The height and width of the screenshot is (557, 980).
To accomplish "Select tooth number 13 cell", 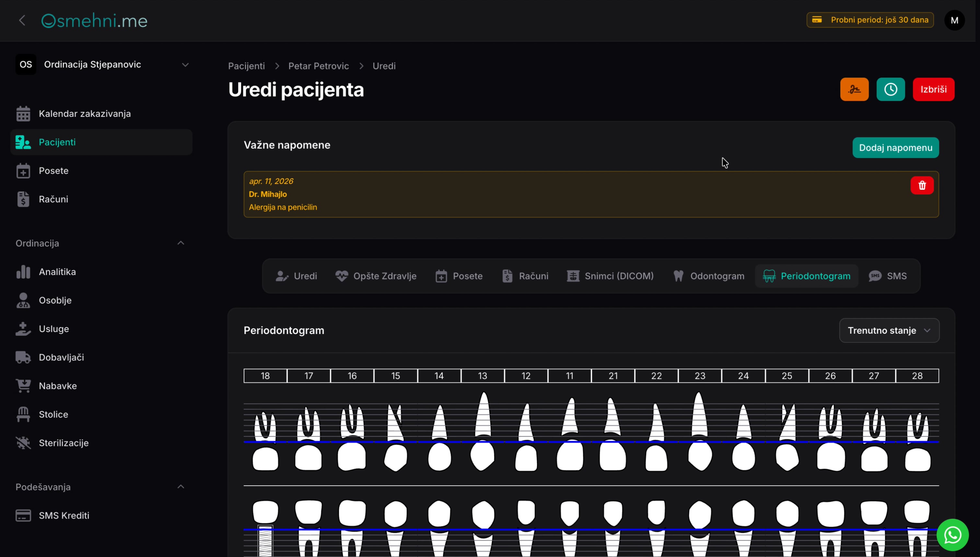I will [483, 376].
